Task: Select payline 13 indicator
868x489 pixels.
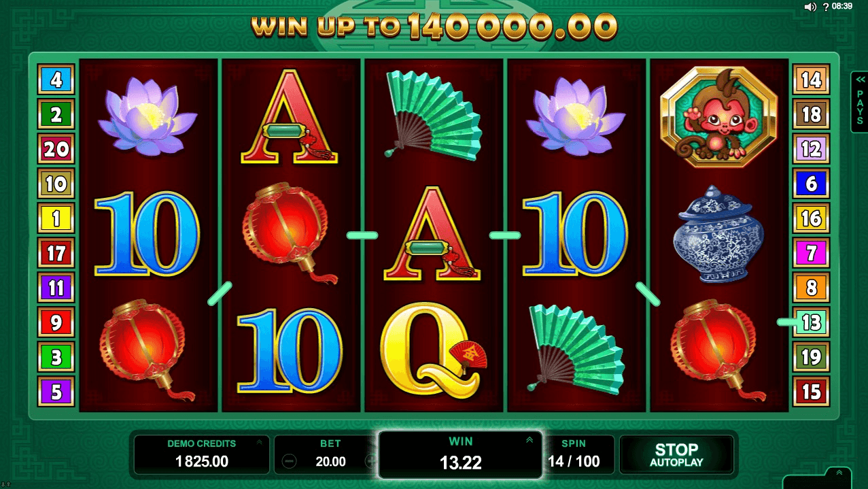Action: [811, 322]
